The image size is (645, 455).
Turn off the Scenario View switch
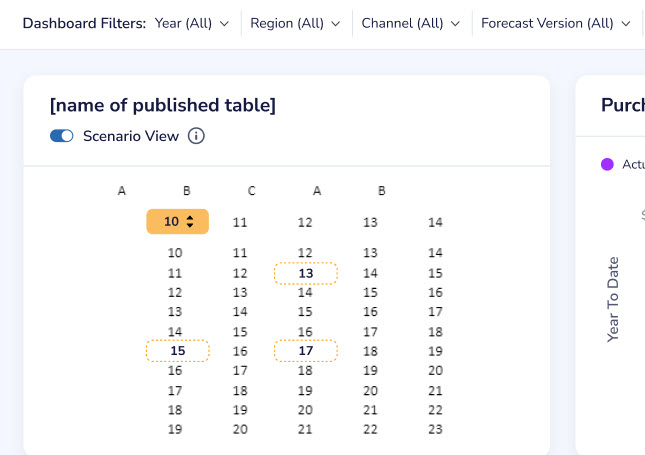pyautogui.click(x=62, y=136)
